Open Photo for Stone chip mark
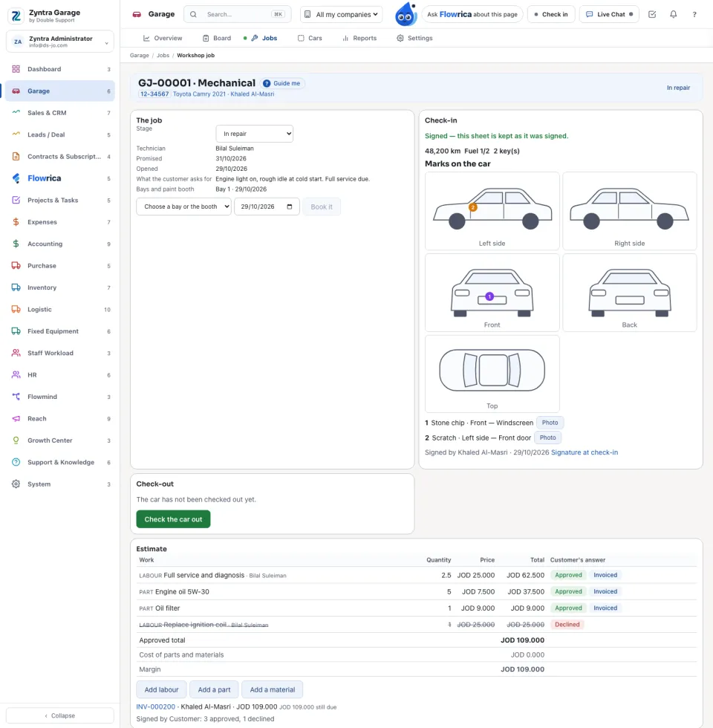This screenshot has height=728, width=713. 550,423
